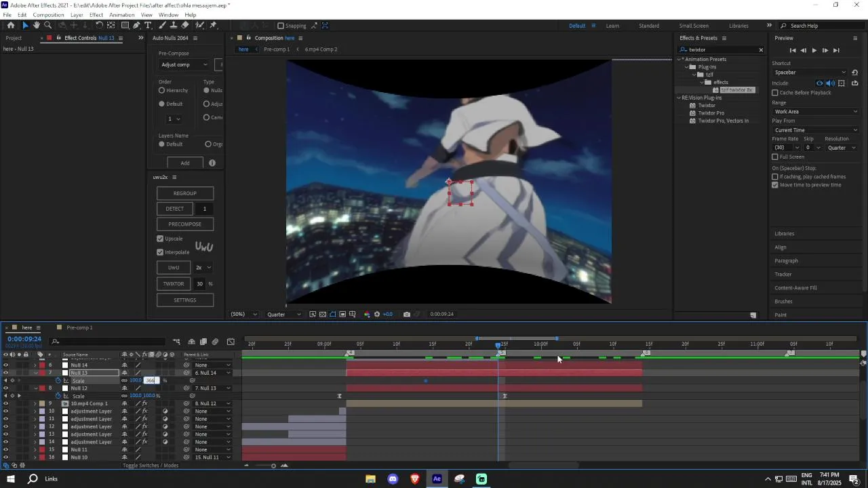Select the Puppet Pin tool
The height and width of the screenshot is (488, 868).
[213, 25]
